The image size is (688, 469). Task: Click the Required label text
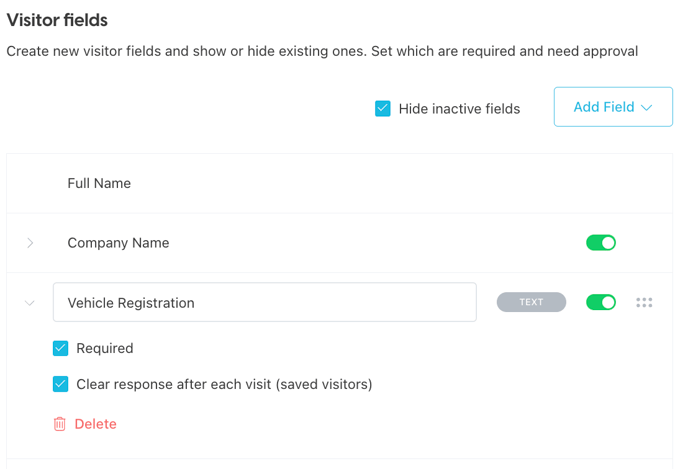105,348
